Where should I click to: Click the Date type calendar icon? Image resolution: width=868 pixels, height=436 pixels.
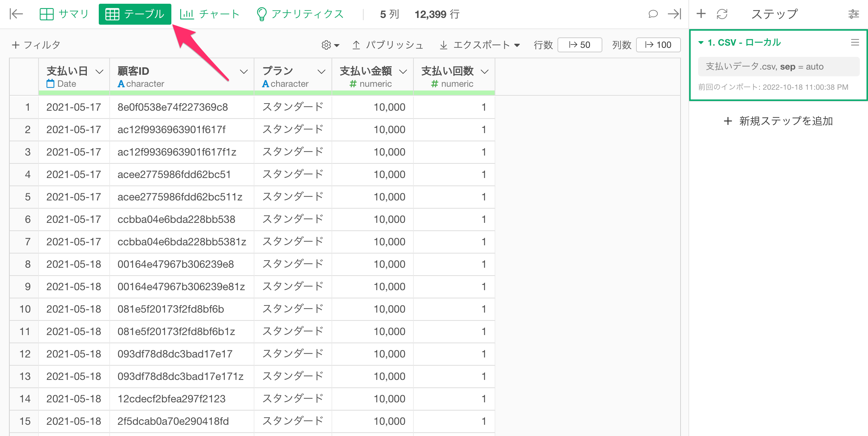(x=51, y=84)
